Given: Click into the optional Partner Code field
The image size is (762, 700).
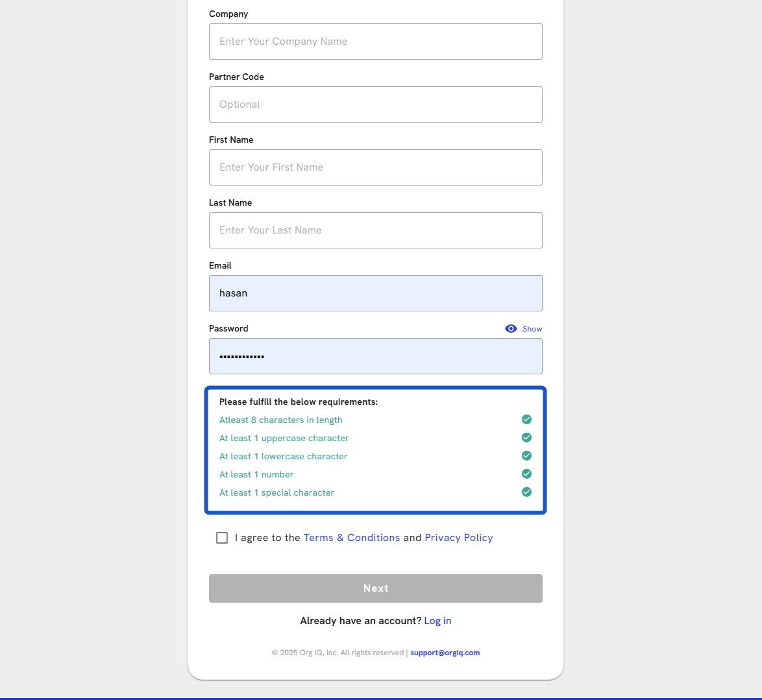Looking at the screenshot, I should coord(375,104).
